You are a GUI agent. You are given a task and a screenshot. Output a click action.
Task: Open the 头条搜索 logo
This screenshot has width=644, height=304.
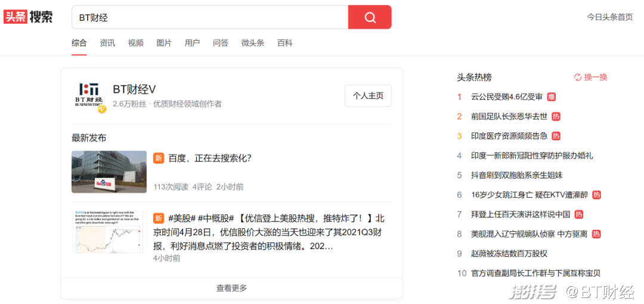pyautogui.click(x=28, y=17)
